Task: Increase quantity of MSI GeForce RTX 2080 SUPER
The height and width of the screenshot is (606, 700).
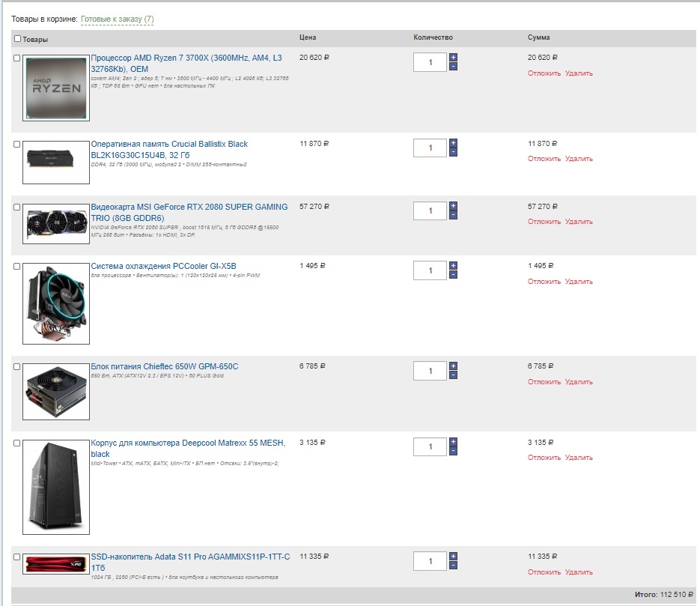Action: click(453, 206)
